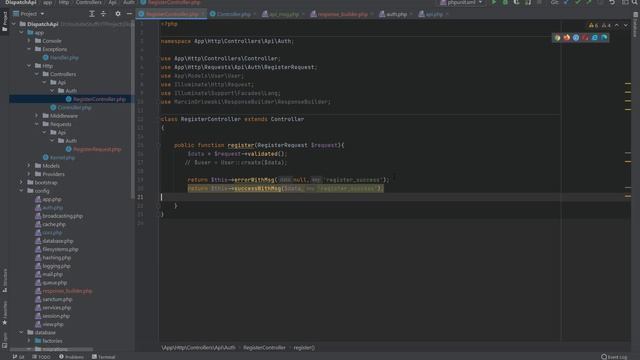The image size is (640, 360).
Task: Expand all in Project panel toolbar
Action: click(x=91, y=14)
